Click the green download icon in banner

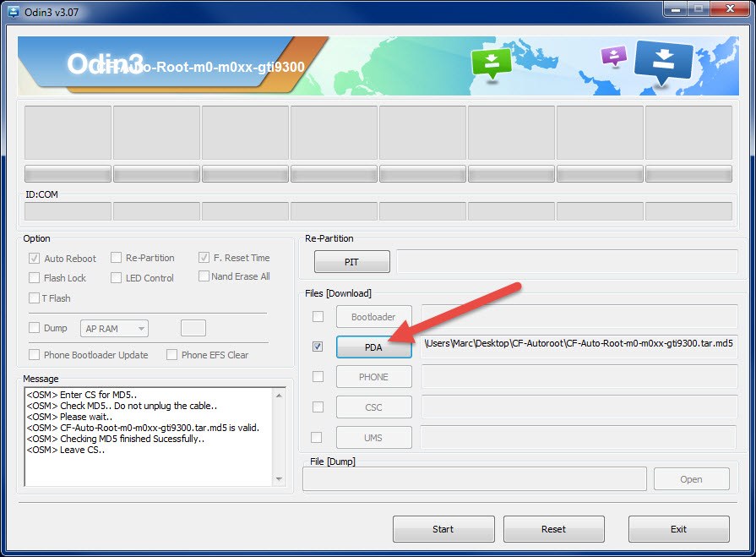pyautogui.click(x=492, y=63)
